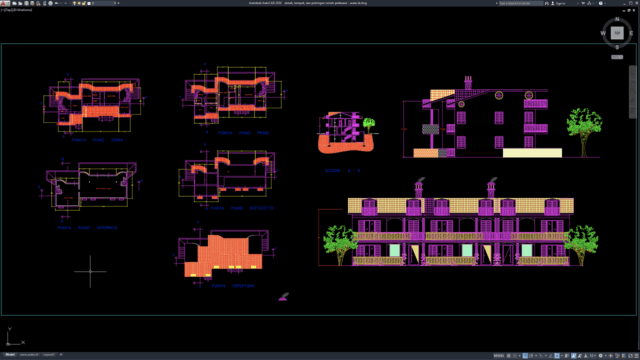Image resolution: width=640 pixels, height=360 pixels.
Task: Select the PIANTA COPERTURA label
Action: pos(233,286)
